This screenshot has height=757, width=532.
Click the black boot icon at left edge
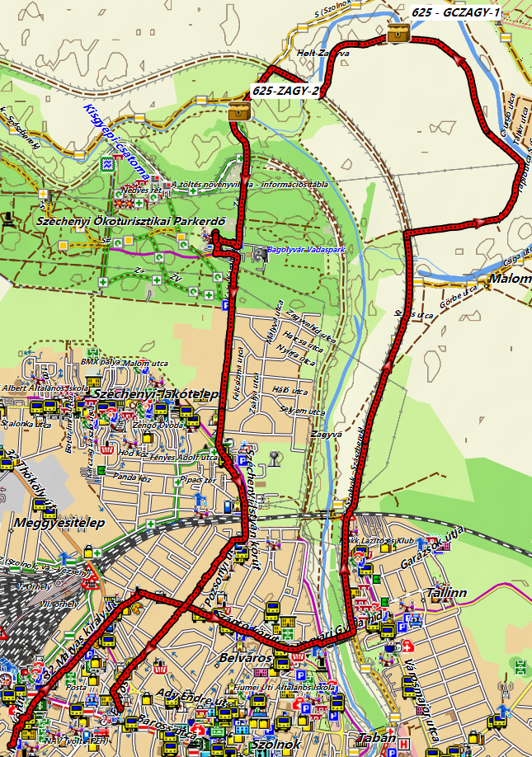(9, 219)
